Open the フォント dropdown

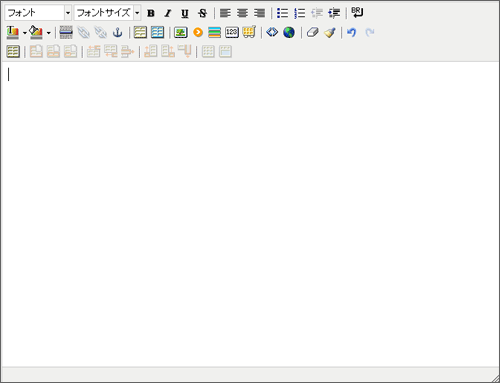(x=38, y=13)
